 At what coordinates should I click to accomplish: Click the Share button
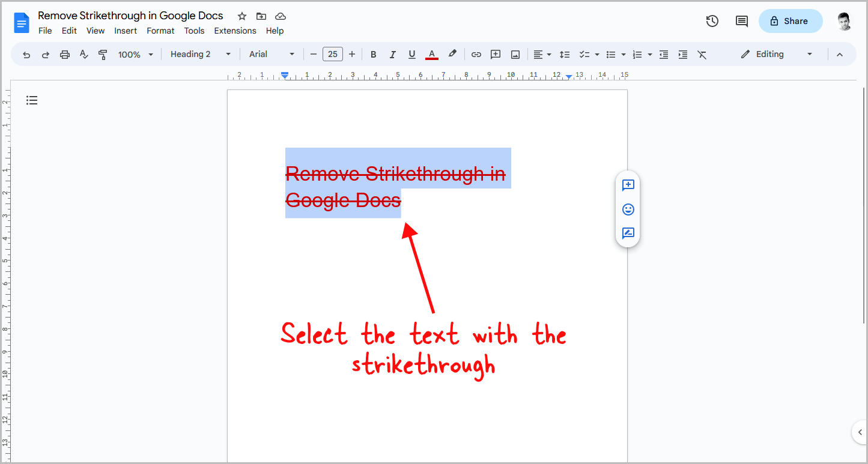790,20
